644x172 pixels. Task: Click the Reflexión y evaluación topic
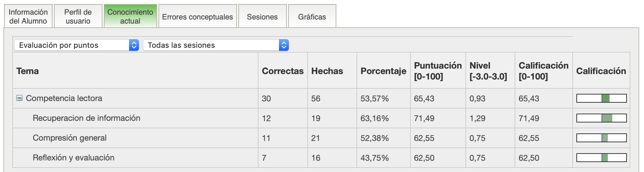(x=73, y=158)
